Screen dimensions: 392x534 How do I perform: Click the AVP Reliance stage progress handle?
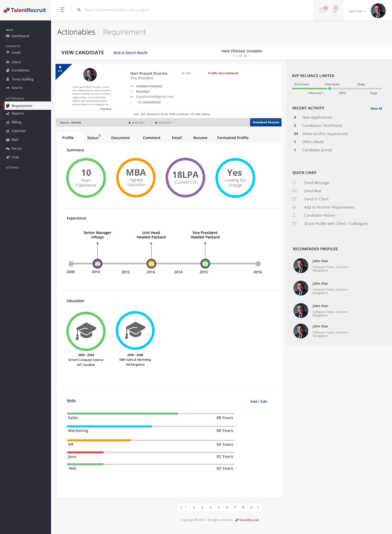pyautogui.click(x=329, y=88)
